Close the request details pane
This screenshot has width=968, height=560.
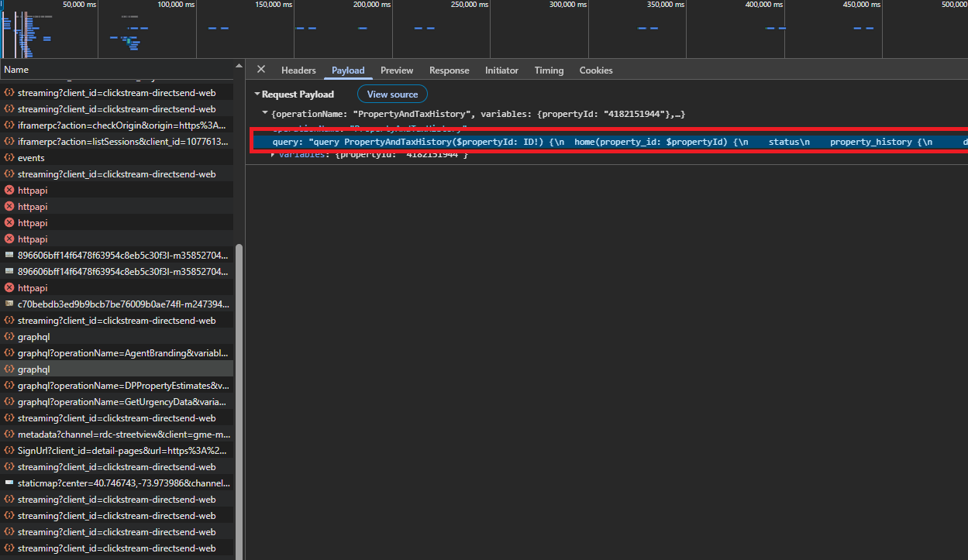(261, 70)
